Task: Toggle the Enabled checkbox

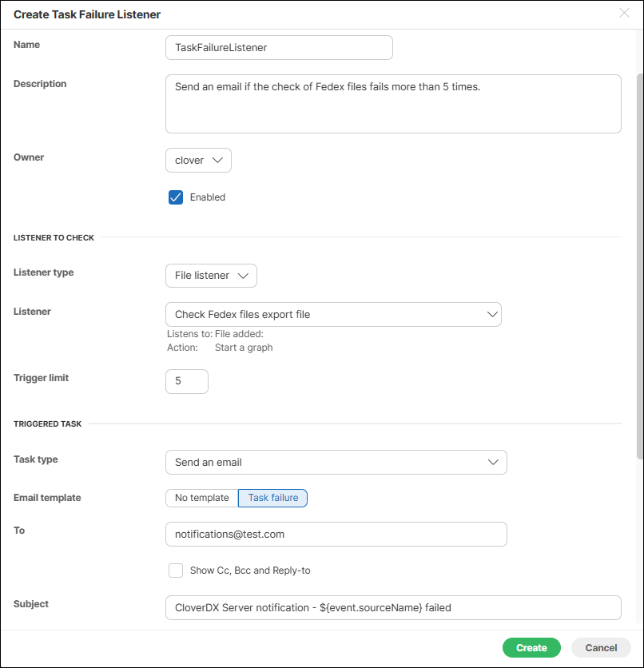Action: pyautogui.click(x=176, y=197)
